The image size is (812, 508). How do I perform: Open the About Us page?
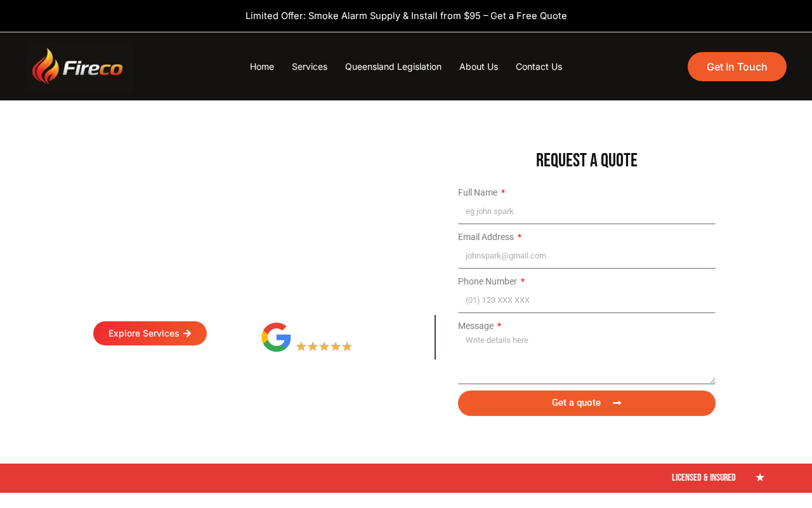(478, 67)
